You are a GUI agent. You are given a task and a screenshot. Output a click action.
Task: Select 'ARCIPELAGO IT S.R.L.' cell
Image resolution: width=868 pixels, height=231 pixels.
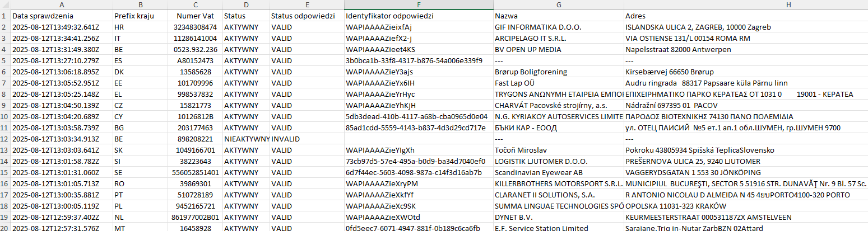pyautogui.click(x=558, y=38)
